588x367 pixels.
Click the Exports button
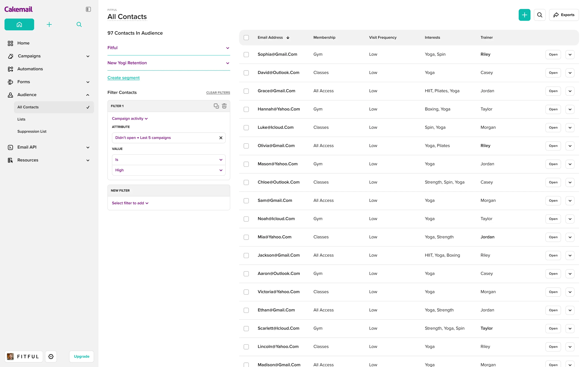click(x=564, y=15)
